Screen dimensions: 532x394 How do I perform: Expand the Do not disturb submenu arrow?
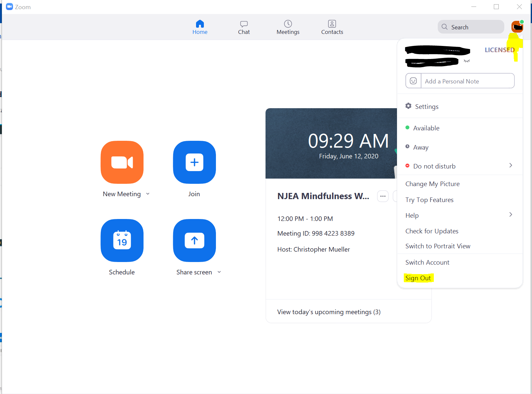click(511, 166)
